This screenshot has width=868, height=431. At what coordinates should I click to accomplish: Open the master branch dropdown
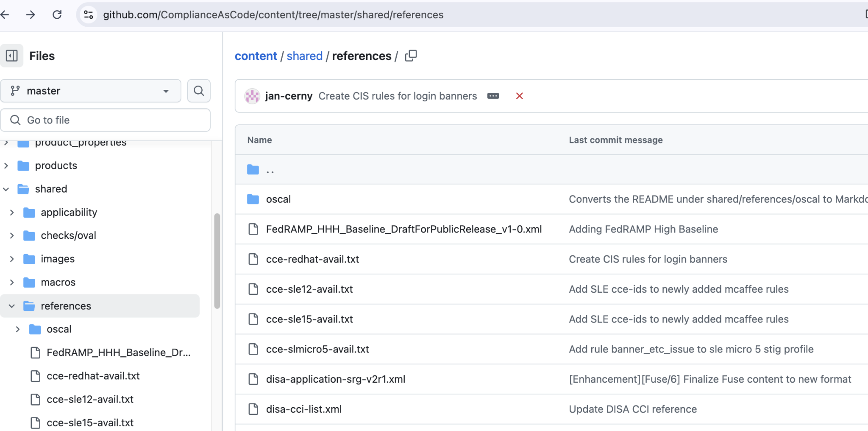coord(91,91)
